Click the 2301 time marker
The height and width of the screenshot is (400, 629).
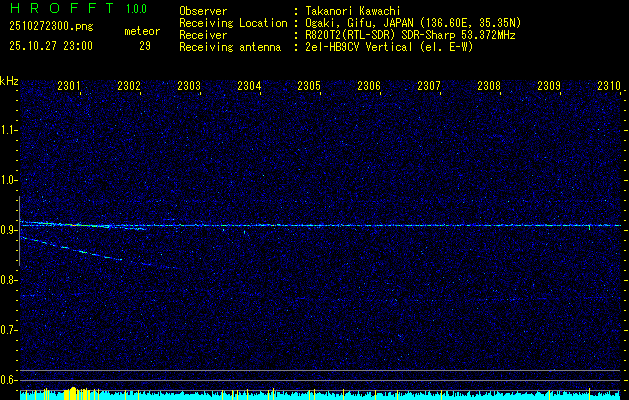point(69,87)
